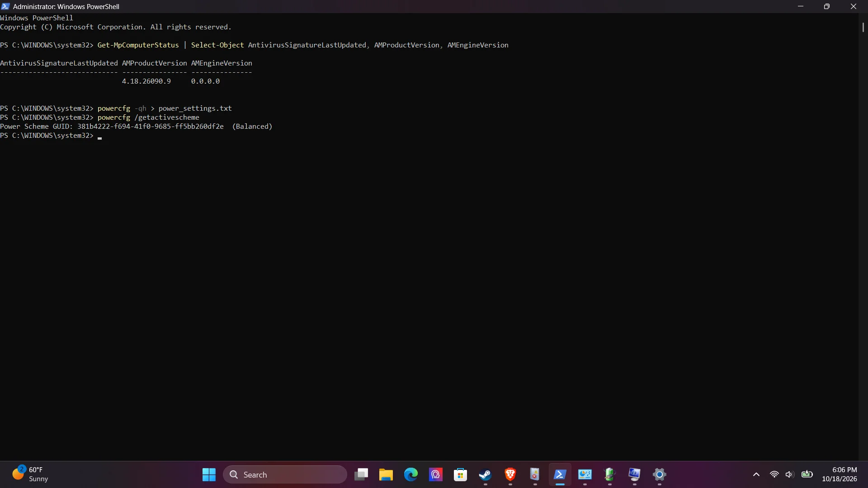Click the PowerShell icon in the title bar
The height and width of the screenshot is (488, 868).
(5, 6)
